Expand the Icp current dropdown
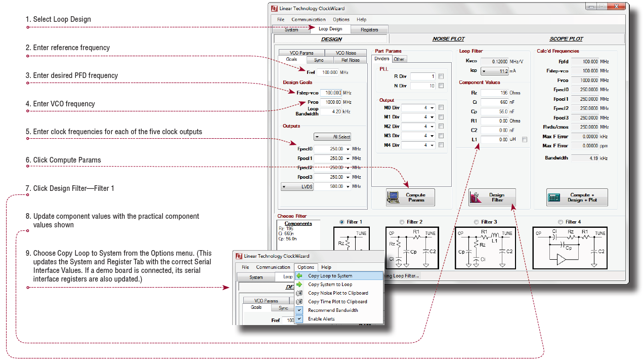The width and height of the screenshot is (644, 361). pos(484,71)
